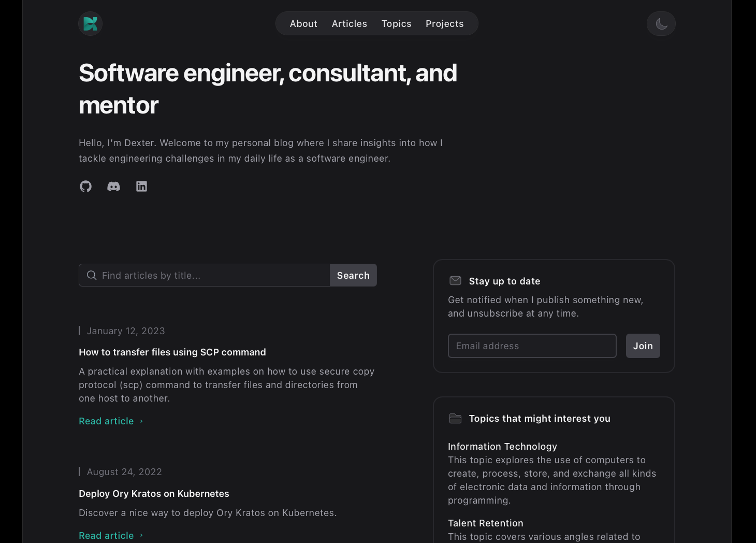Click the folder icon beside Topics heading

455,419
